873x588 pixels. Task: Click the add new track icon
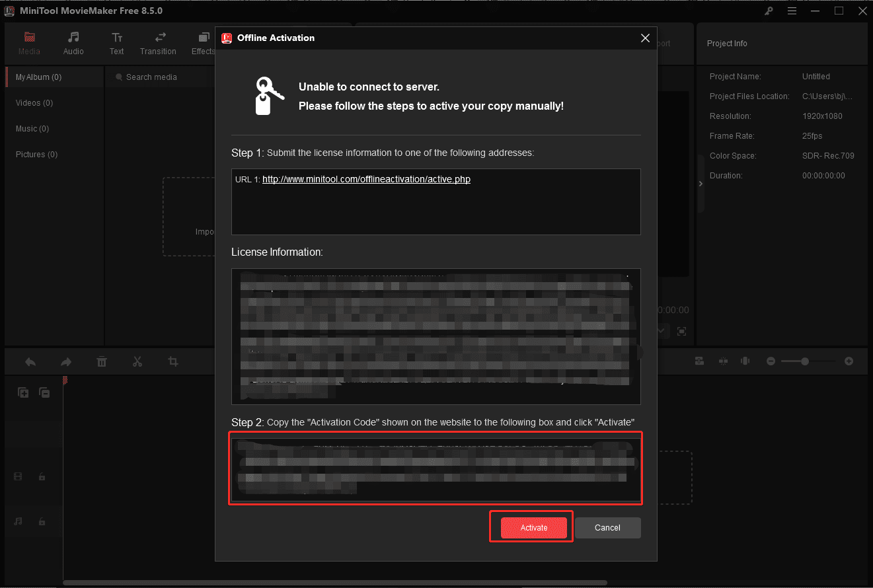click(23, 392)
